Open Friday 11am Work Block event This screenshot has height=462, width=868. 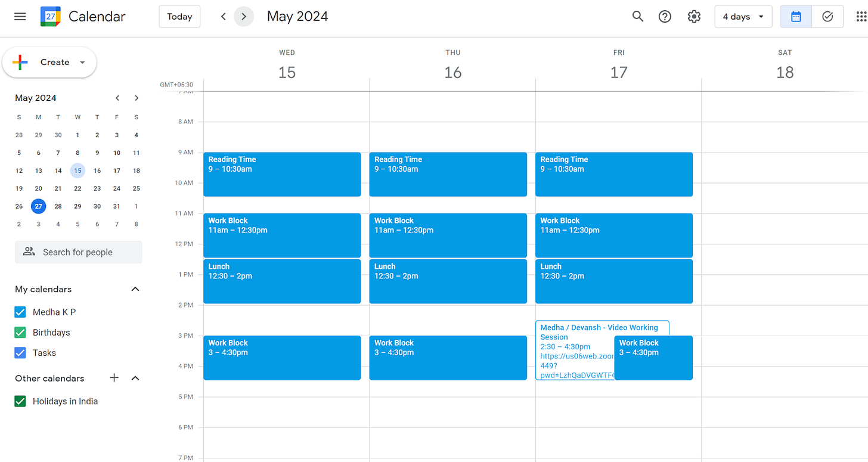[x=614, y=235]
